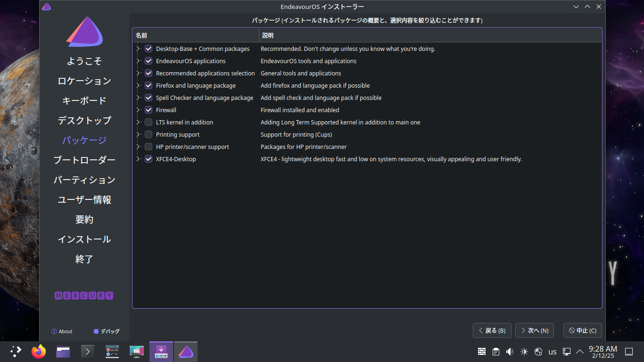The height and width of the screenshot is (362, 644).
Task: Expand the LTS kernel in addition group
Action: (x=138, y=122)
